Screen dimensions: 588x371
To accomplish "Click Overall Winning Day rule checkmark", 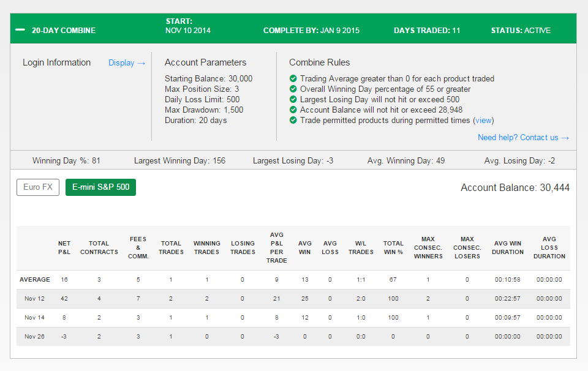I will pos(293,89).
